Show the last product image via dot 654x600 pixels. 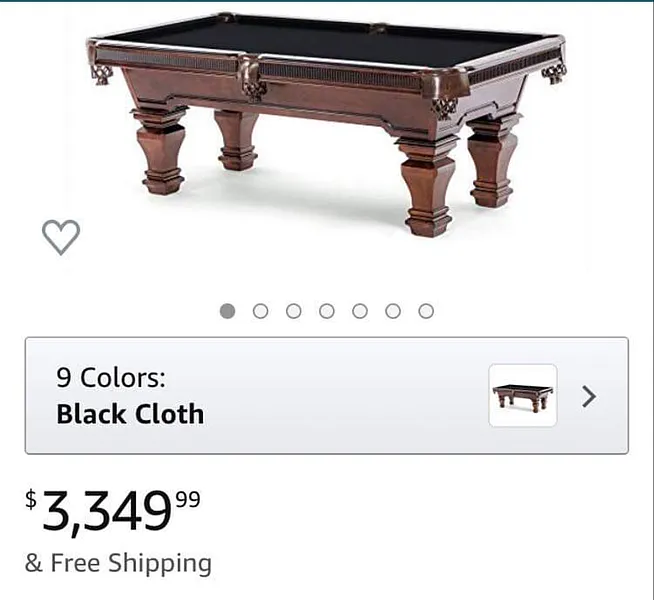[426, 311]
